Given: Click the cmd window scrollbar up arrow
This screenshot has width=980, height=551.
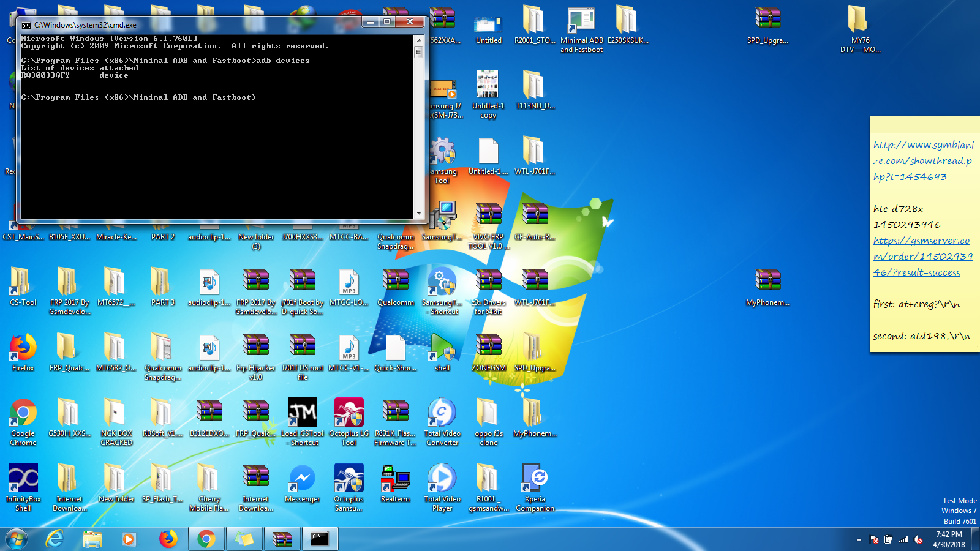Looking at the screenshot, I should pyautogui.click(x=419, y=40).
